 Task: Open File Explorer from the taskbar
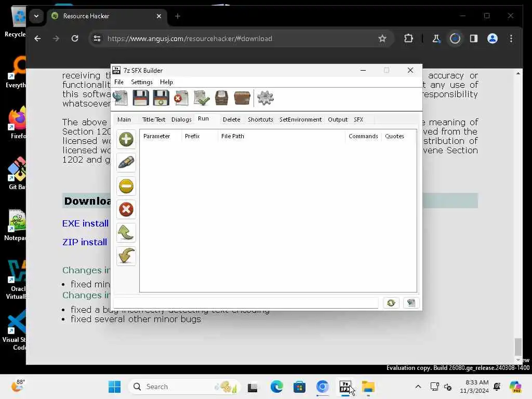[368, 387]
